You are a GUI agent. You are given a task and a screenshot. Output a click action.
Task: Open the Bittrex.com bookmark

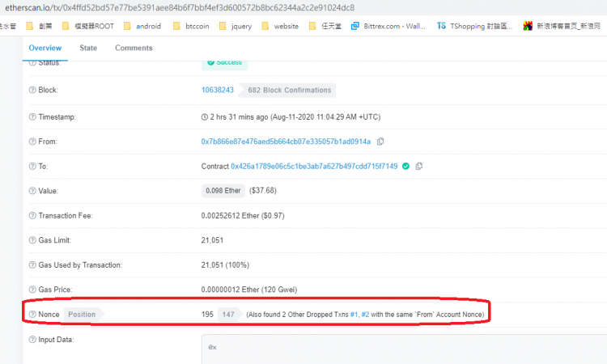click(x=388, y=26)
